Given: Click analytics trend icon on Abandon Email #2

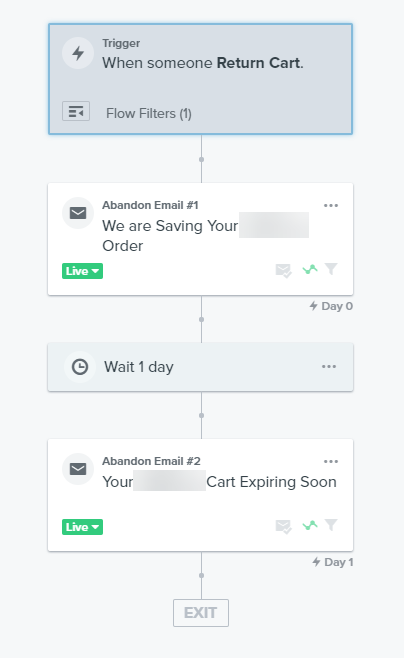Looking at the screenshot, I should (x=310, y=525).
